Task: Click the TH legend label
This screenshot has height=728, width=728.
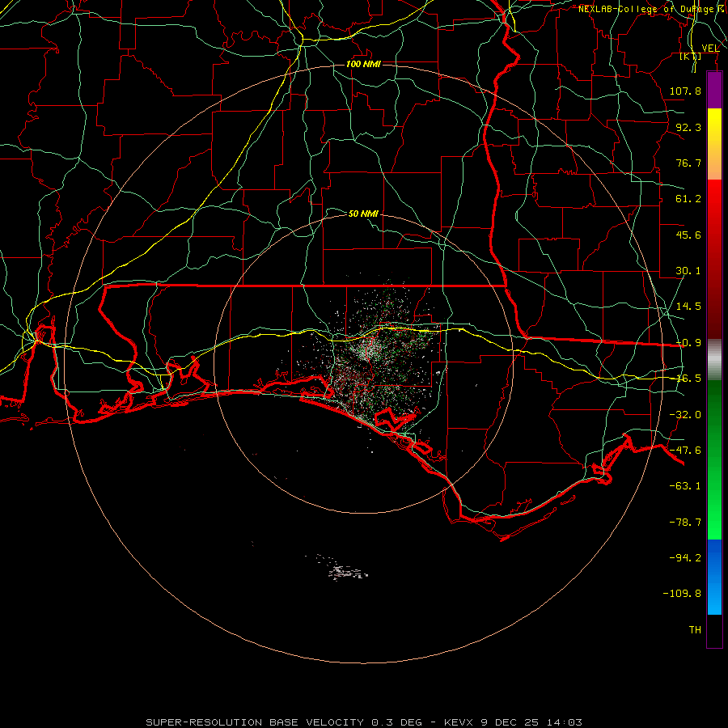Action: click(695, 630)
